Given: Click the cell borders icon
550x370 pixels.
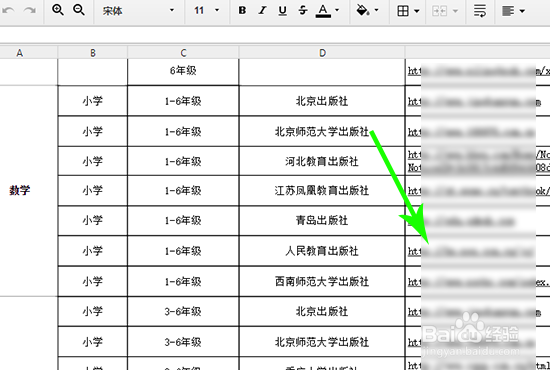Looking at the screenshot, I should pyautogui.click(x=403, y=11).
